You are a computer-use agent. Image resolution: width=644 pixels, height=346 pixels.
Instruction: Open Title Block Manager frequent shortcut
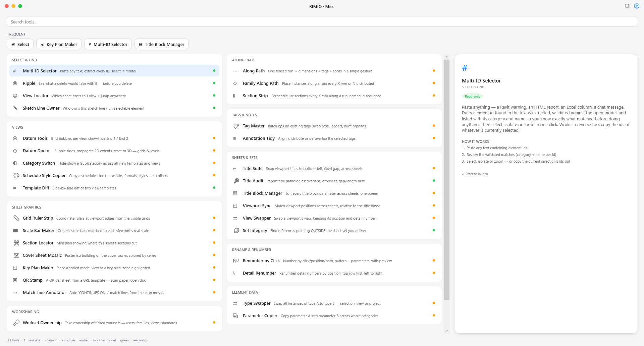[x=161, y=44]
